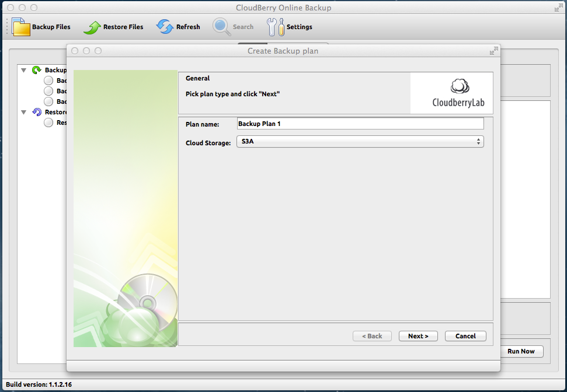Open Settings with the wrench icon

point(290,27)
